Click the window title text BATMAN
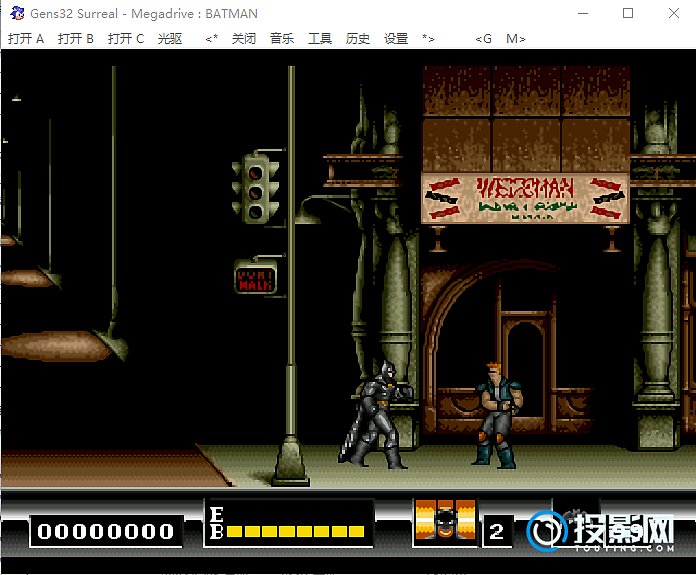 click(231, 14)
